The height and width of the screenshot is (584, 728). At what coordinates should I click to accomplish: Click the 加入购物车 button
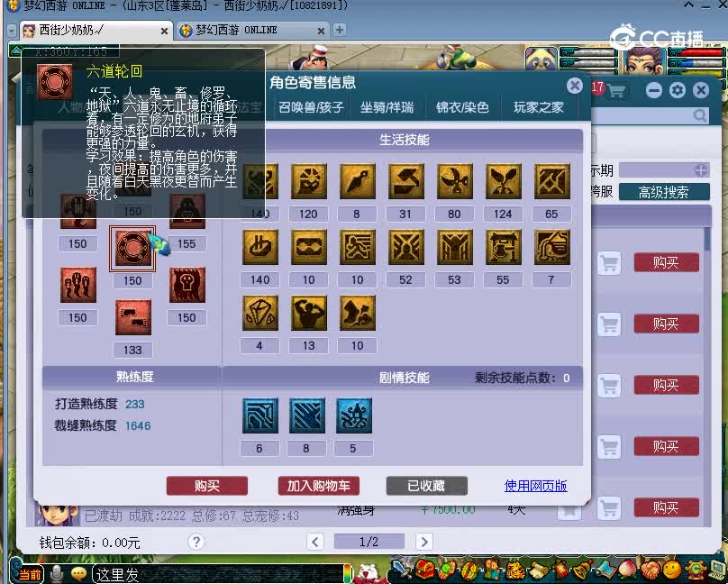click(x=319, y=486)
